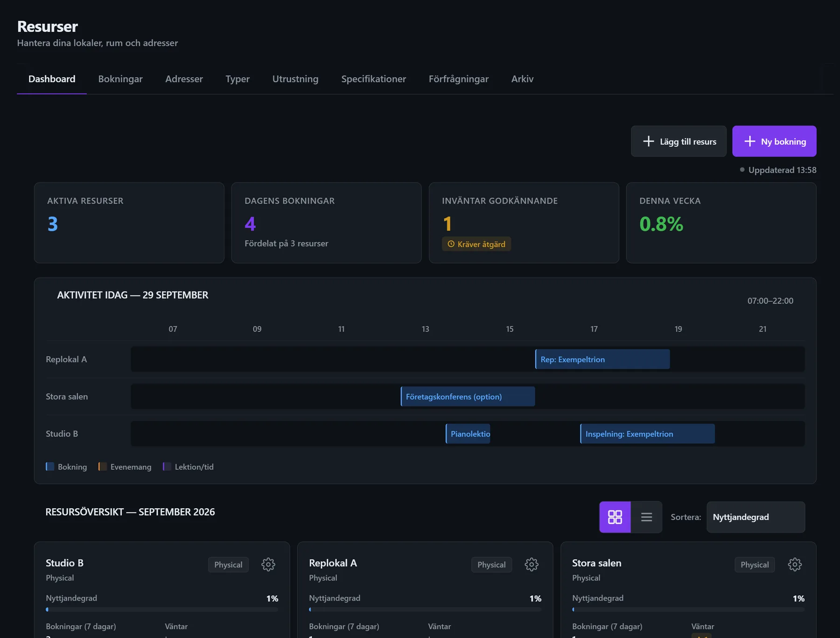Open settings gear on Studio B card

click(x=268, y=564)
